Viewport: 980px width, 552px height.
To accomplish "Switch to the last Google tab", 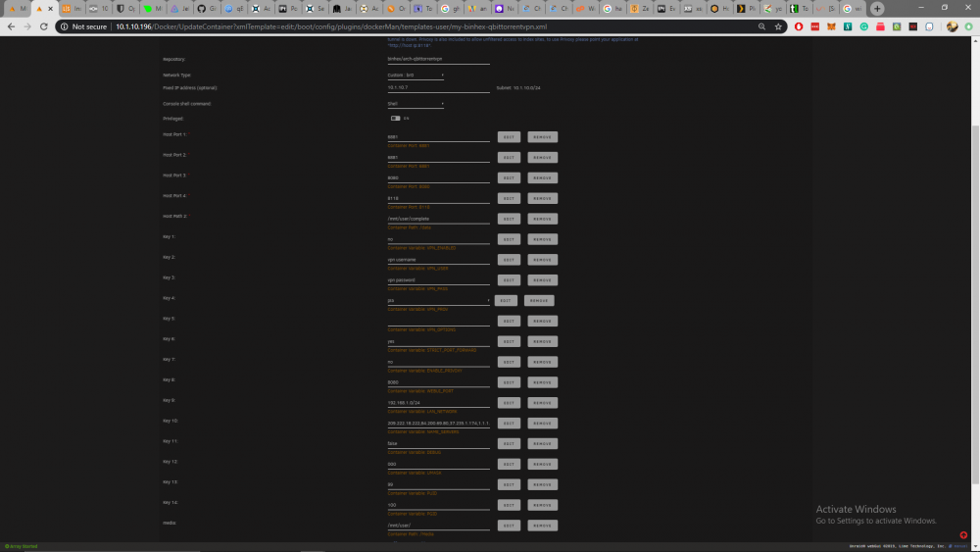I will [x=852, y=9].
